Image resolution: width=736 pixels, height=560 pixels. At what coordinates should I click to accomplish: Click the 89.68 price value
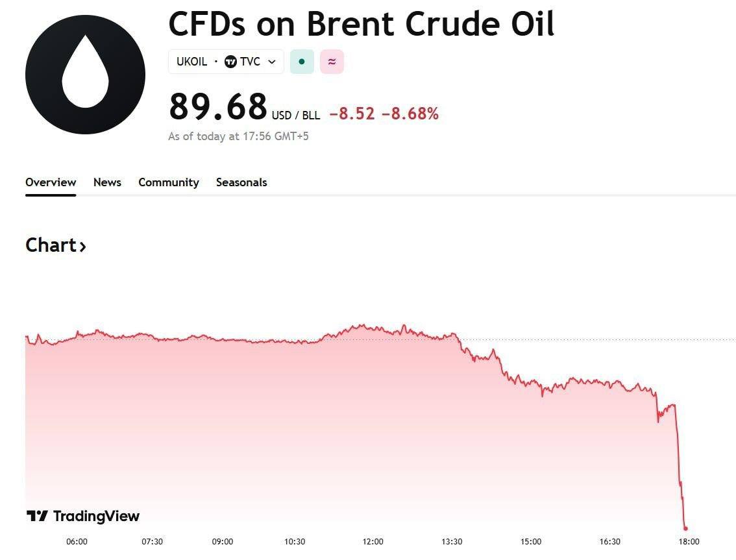[217, 107]
